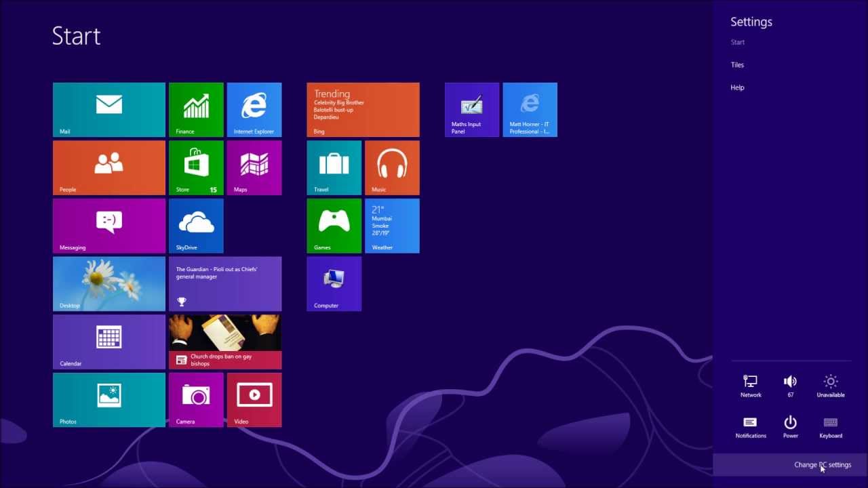Screen dimensions: 868x488
Task: Open the Maths Input Panel tile
Action: (x=472, y=110)
